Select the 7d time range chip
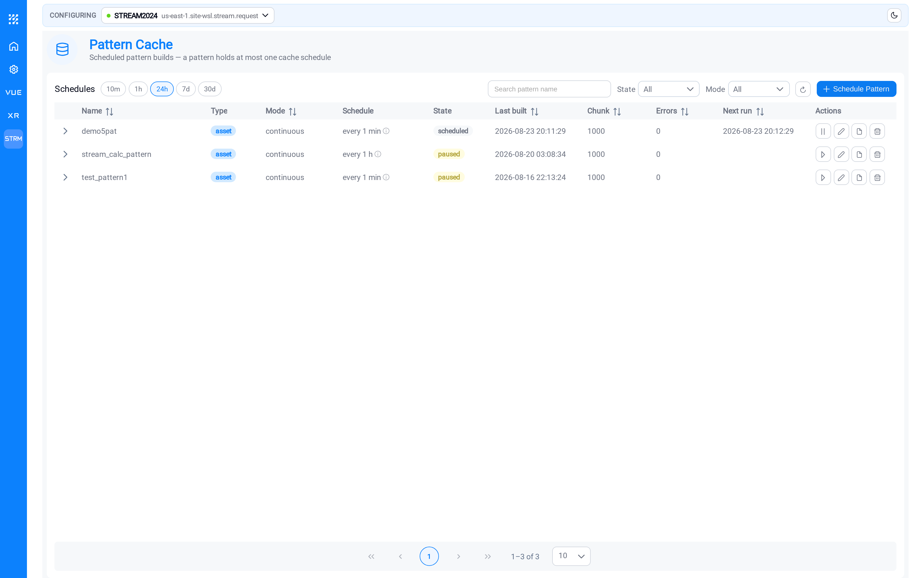924x578 pixels. point(186,89)
